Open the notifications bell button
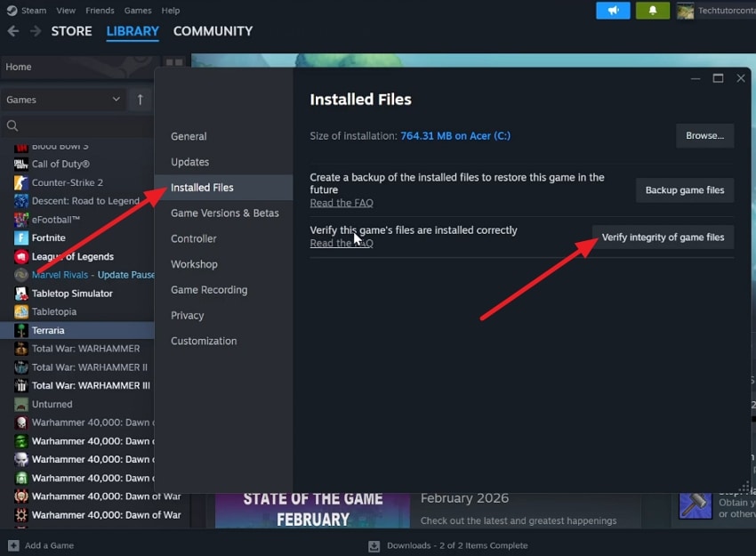 pyautogui.click(x=652, y=11)
